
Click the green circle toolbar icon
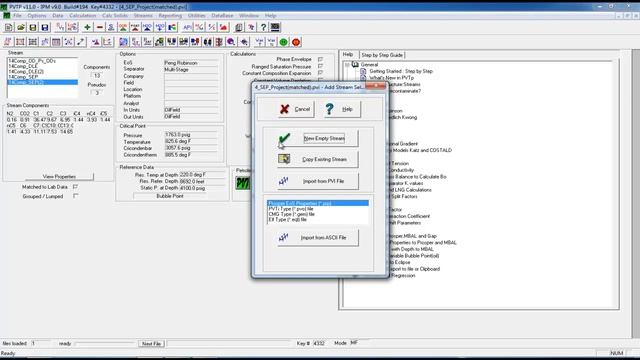pyautogui.click(x=284, y=42)
